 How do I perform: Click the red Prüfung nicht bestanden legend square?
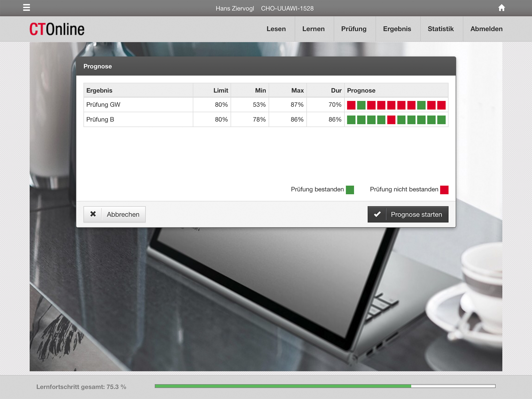pyautogui.click(x=444, y=190)
